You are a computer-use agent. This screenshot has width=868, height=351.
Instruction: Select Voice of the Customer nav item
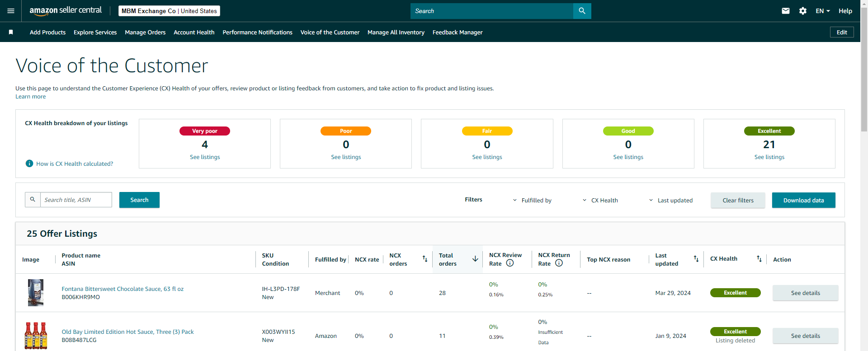click(330, 32)
